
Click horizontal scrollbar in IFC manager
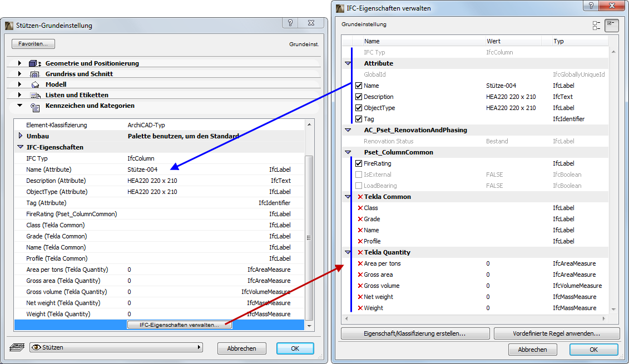476,318
